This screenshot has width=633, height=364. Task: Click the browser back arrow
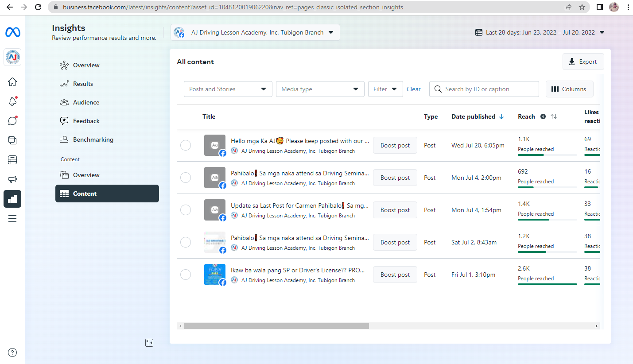coord(10,7)
